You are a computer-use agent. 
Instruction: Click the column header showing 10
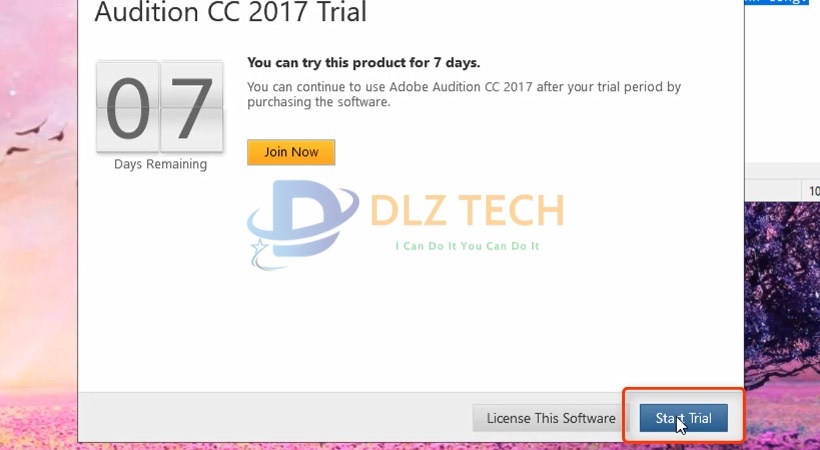pos(812,191)
